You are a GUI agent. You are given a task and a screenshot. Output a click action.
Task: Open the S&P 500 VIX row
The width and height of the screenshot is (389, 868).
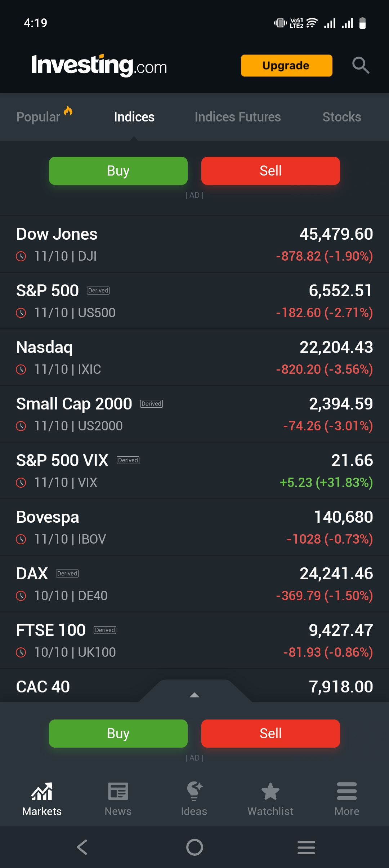click(x=194, y=471)
